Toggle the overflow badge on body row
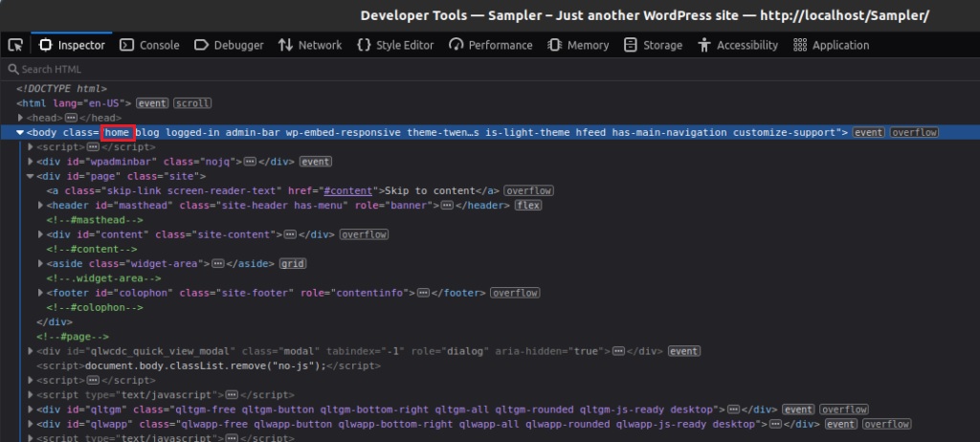The width and height of the screenshot is (980, 442). point(914,133)
